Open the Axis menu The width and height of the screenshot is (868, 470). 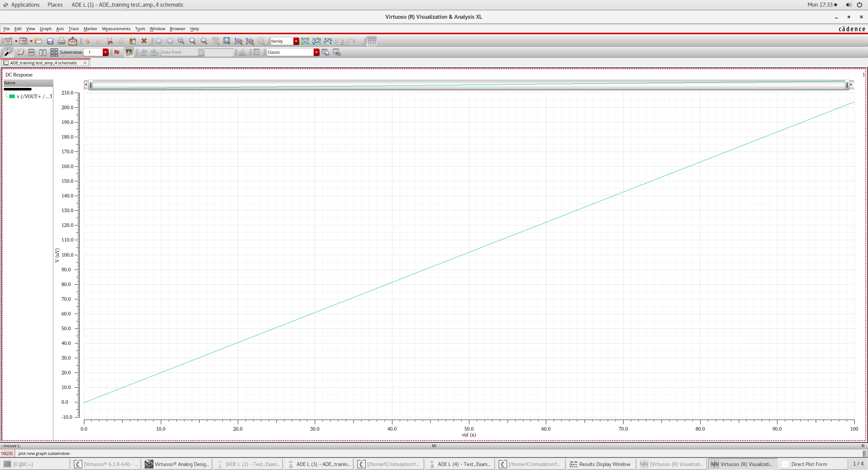[60, 29]
